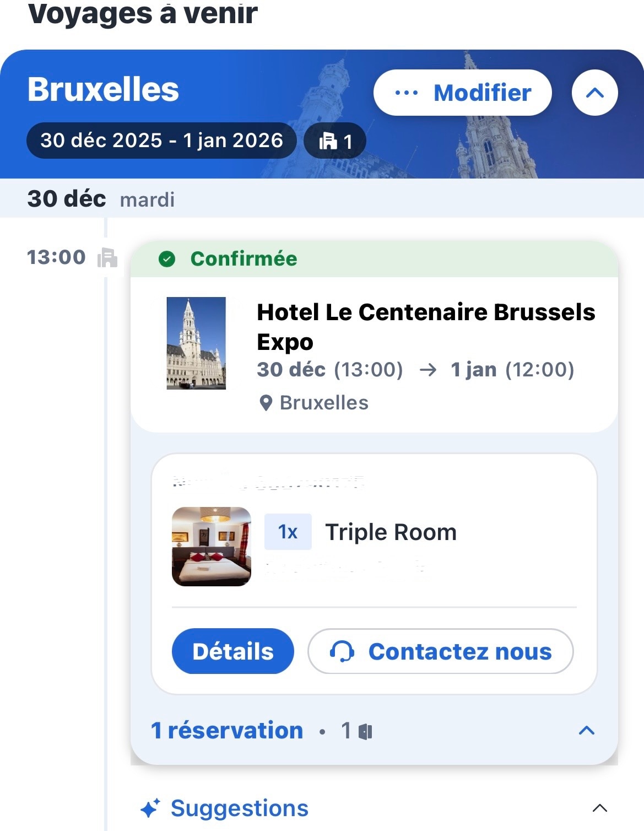Viewport: 644px width, 831px height.
Task: Click the green Confirmée checkmark icon
Action: [166, 258]
